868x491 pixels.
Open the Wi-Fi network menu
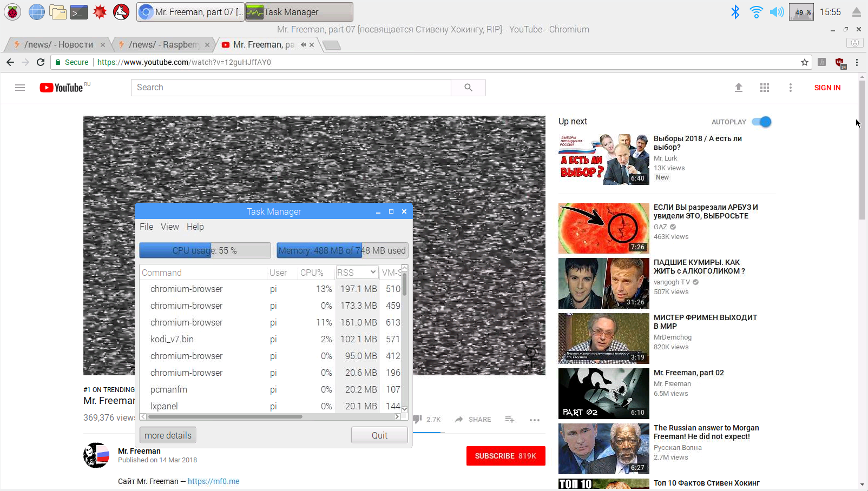756,12
